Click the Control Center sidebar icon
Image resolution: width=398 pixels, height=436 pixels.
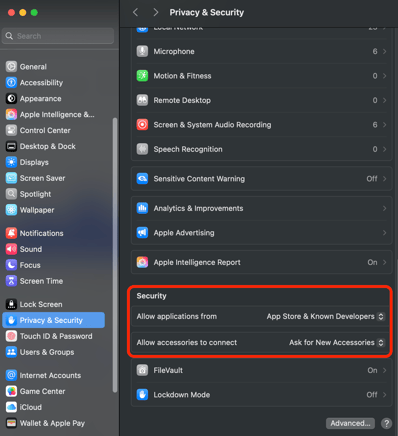pos(11,130)
